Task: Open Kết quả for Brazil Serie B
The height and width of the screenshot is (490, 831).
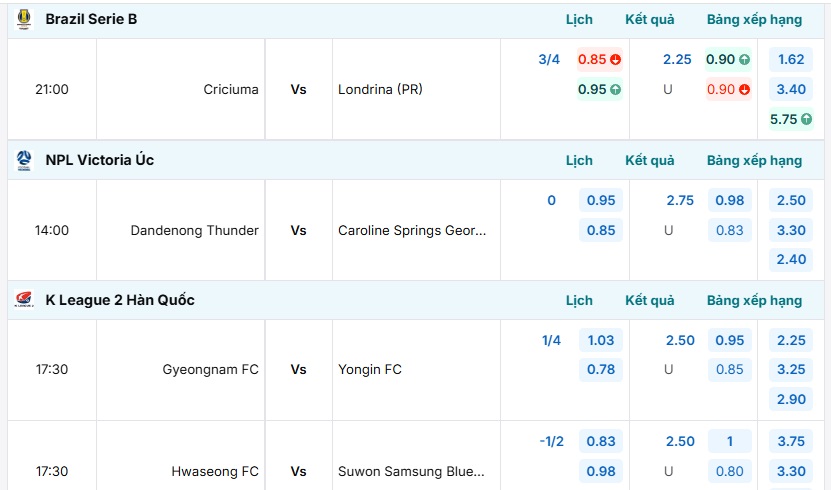Action: pyautogui.click(x=650, y=20)
